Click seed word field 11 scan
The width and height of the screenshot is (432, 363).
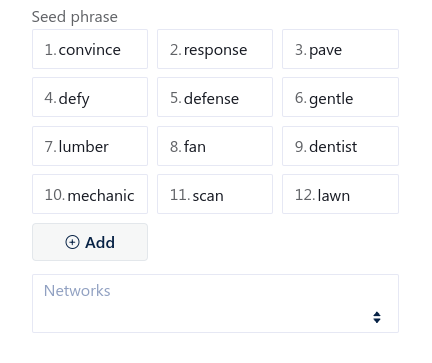(215, 194)
